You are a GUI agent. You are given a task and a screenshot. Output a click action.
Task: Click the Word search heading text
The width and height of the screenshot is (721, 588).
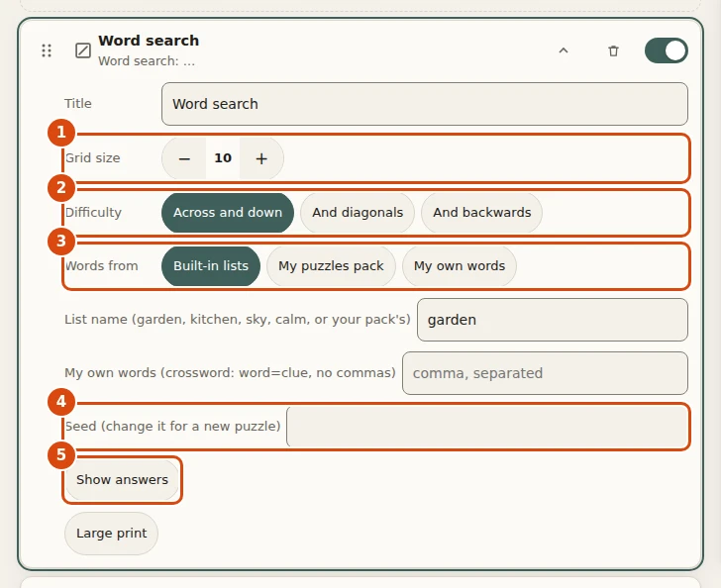[149, 41]
